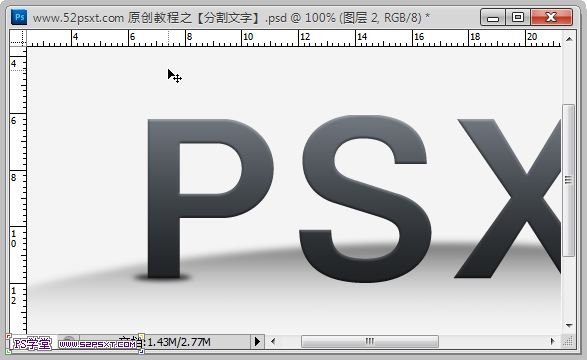Click the vertical scrollbar thumb
This screenshot has height=360, width=587.
569,180
